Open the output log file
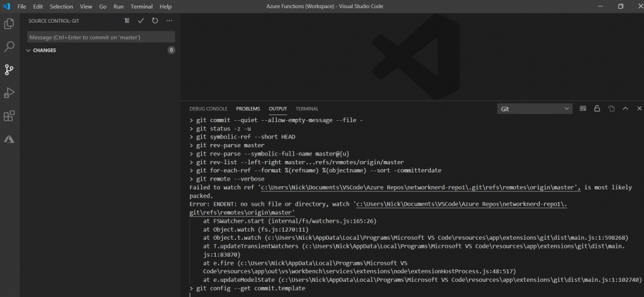This screenshot has height=297, width=644. (x=611, y=108)
